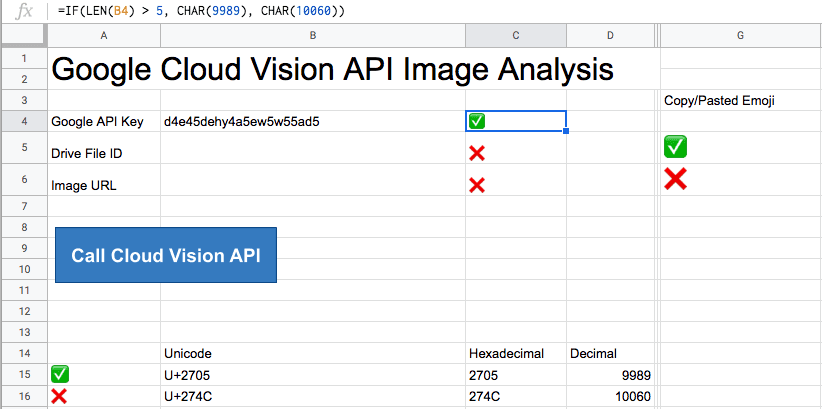Screen dimensions: 822x409
Task: Click the green check mark in cell C4
Action: point(477,122)
